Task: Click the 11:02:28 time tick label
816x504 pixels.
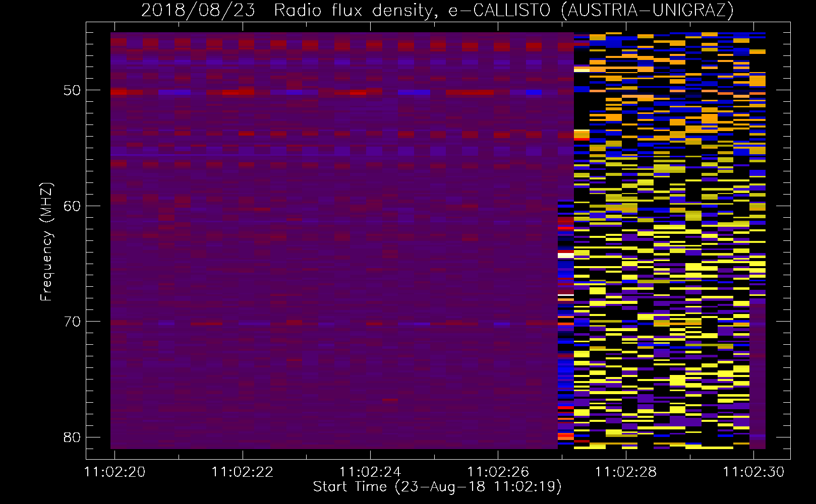Action: (626, 472)
